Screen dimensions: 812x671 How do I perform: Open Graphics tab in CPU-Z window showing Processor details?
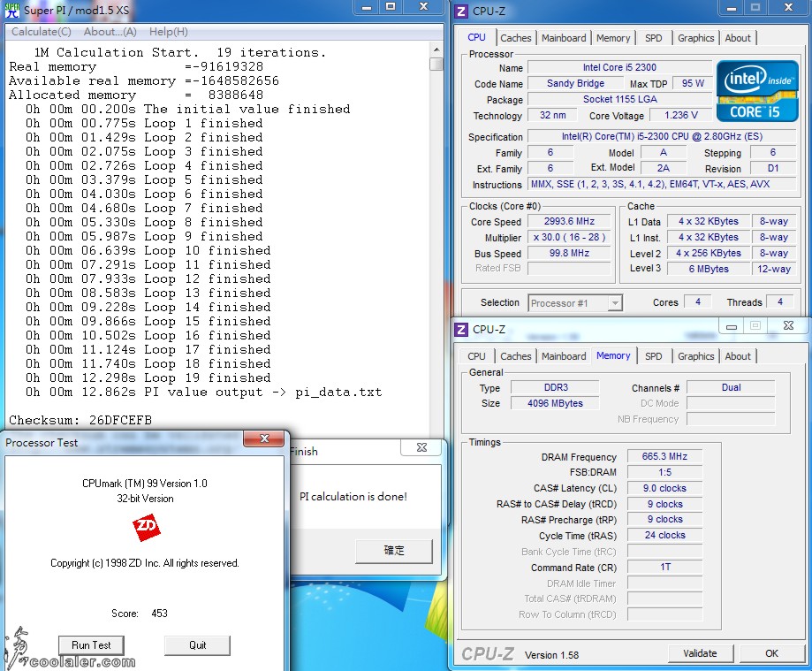[x=696, y=38]
